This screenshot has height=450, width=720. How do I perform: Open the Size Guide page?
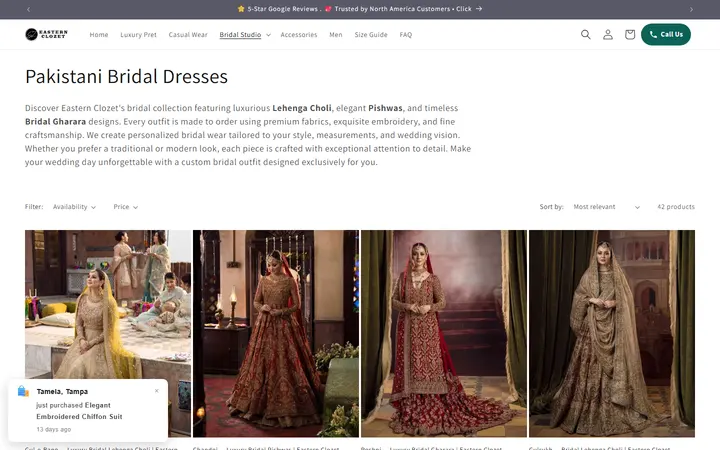pos(371,34)
